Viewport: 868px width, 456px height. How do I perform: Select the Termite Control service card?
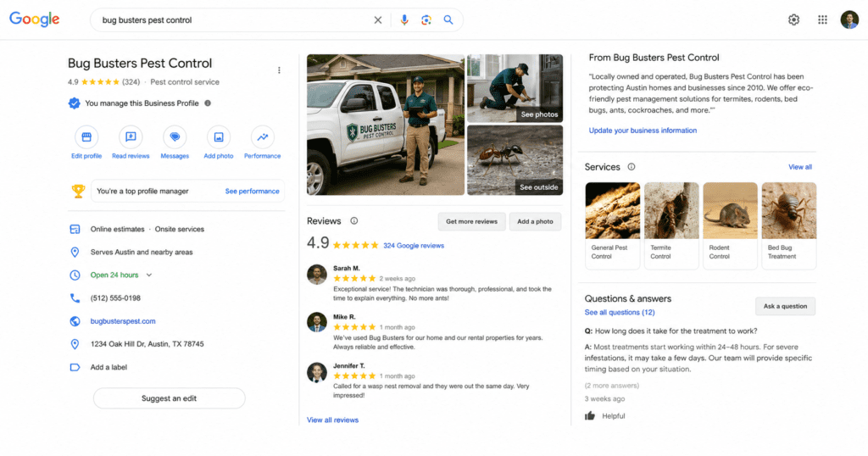point(671,225)
